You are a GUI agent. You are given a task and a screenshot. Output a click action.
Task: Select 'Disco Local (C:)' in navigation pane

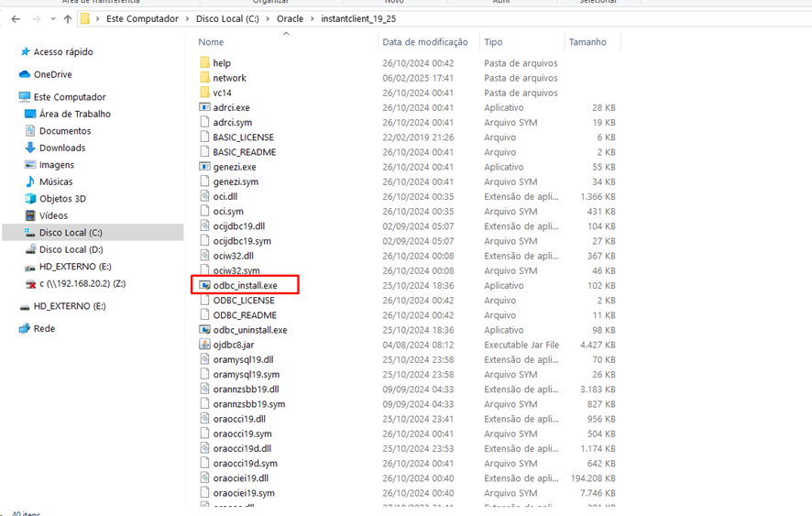(x=71, y=233)
